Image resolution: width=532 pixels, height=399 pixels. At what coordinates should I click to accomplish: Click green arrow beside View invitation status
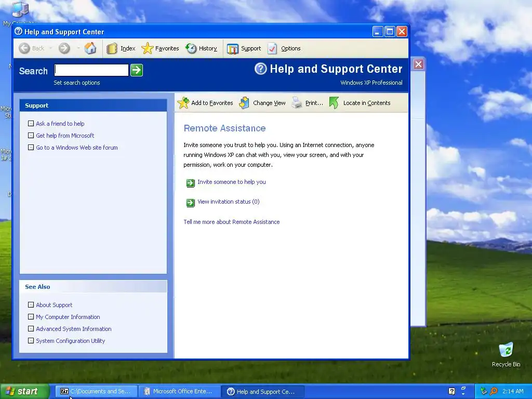pyautogui.click(x=190, y=203)
